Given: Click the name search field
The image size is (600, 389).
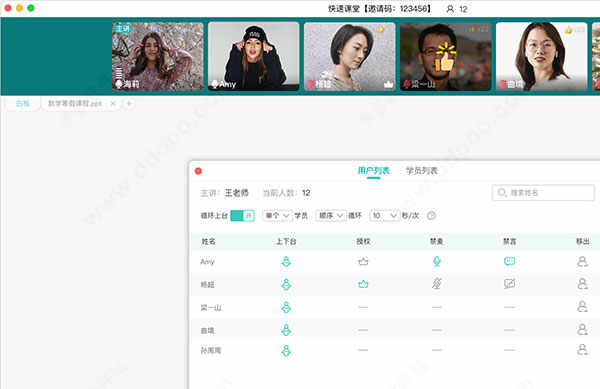Looking at the screenshot, I should point(543,192).
